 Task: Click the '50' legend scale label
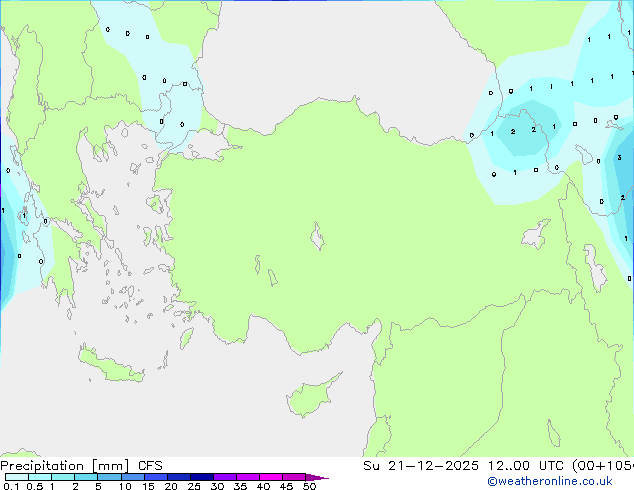click(x=309, y=486)
